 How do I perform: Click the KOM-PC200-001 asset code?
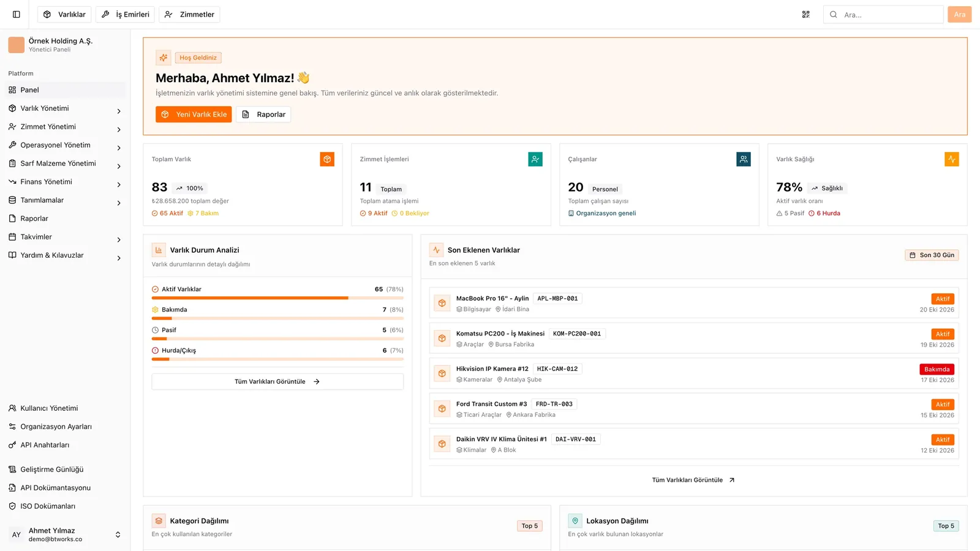pyautogui.click(x=577, y=334)
